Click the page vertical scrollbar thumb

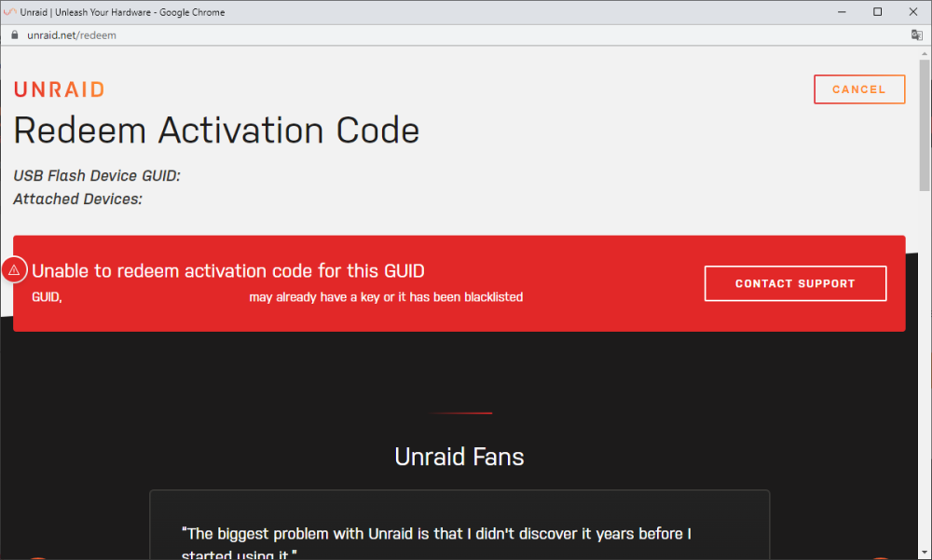click(925, 125)
